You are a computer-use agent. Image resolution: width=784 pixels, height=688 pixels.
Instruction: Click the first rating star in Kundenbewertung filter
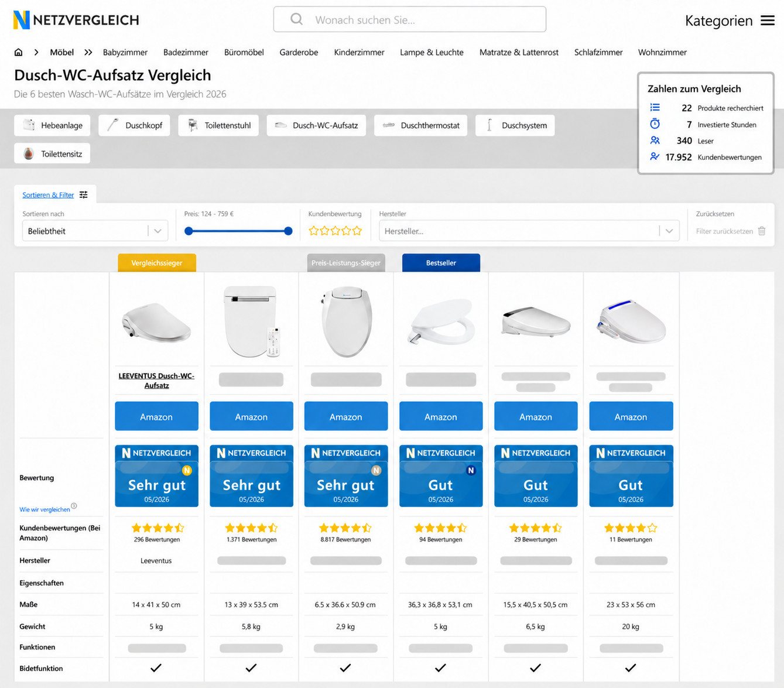[x=314, y=231]
